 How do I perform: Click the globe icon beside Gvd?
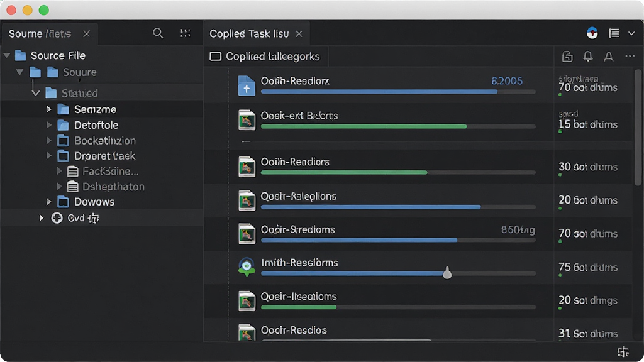click(x=57, y=218)
